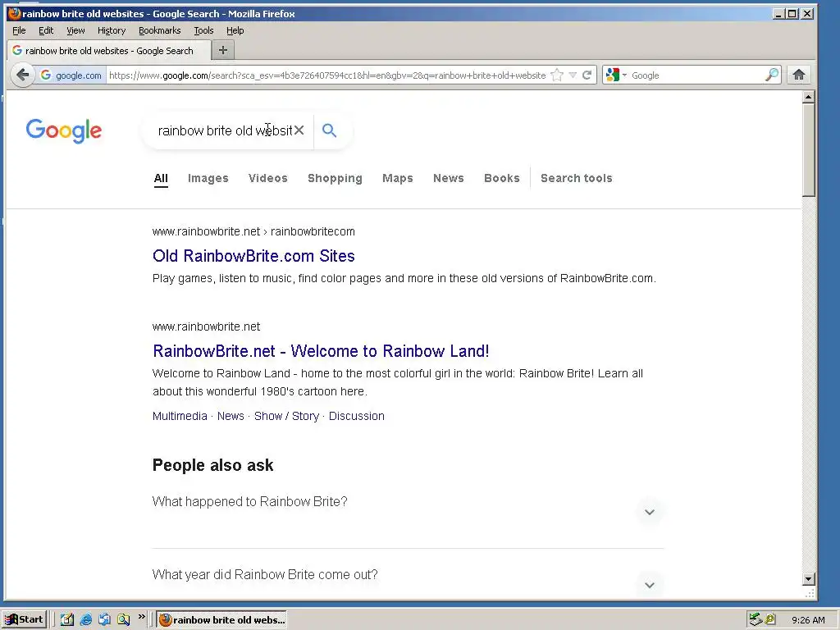Click the page scrollbar down arrow
The image size is (840, 630).
coord(808,578)
